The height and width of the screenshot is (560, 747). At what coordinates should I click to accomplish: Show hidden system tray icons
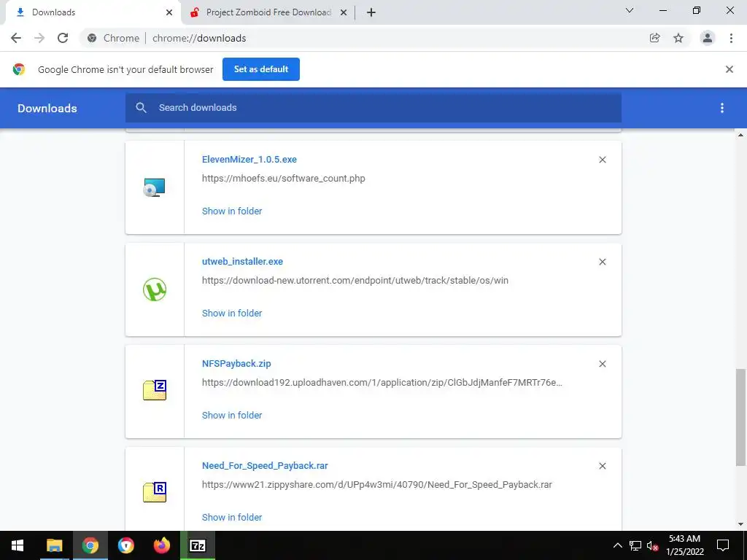[x=617, y=545]
